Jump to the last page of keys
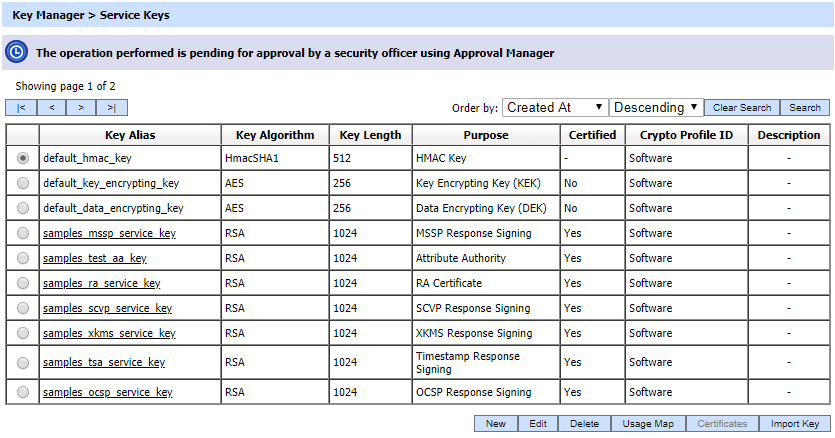Screen dimensions: 835x438 coord(112,107)
